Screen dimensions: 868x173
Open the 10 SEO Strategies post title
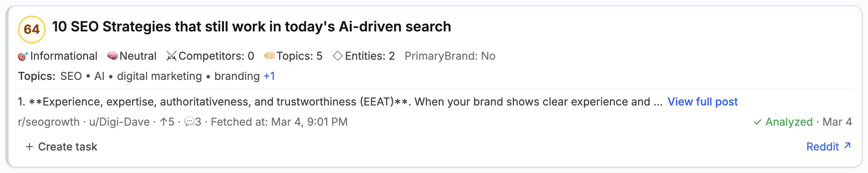click(251, 27)
